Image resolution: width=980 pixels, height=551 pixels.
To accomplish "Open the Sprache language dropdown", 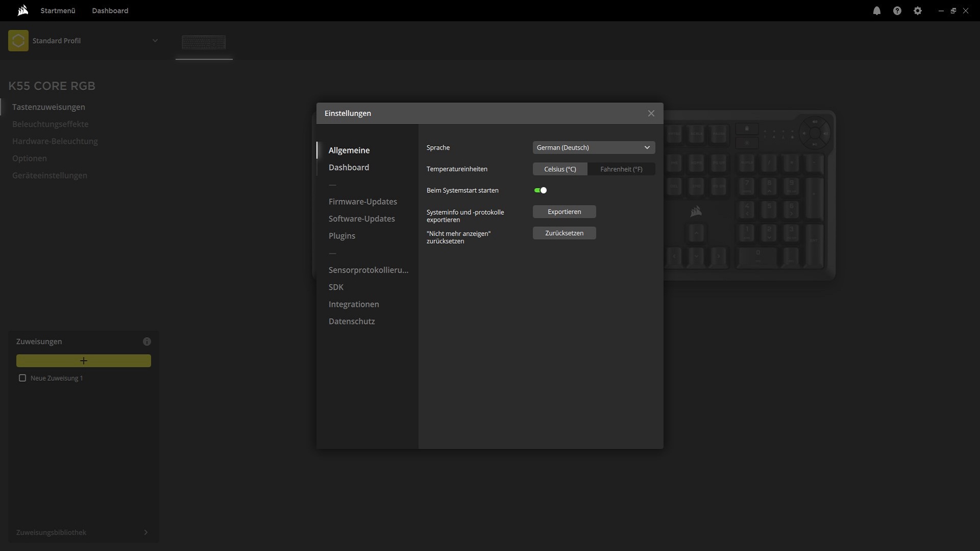I will (594, 147).
